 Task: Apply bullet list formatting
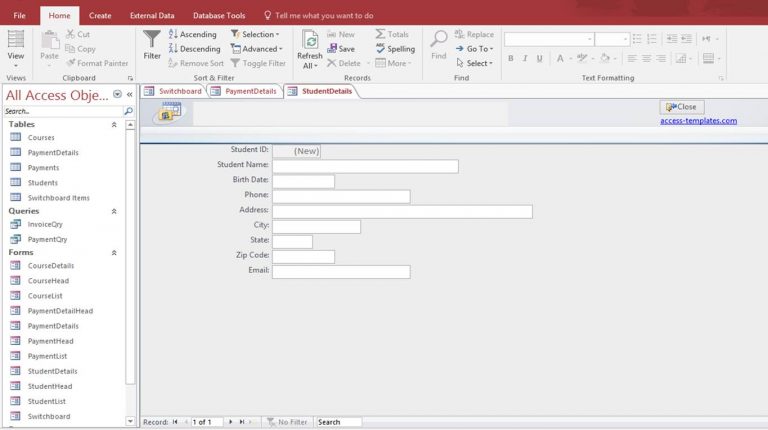point(637,39)
